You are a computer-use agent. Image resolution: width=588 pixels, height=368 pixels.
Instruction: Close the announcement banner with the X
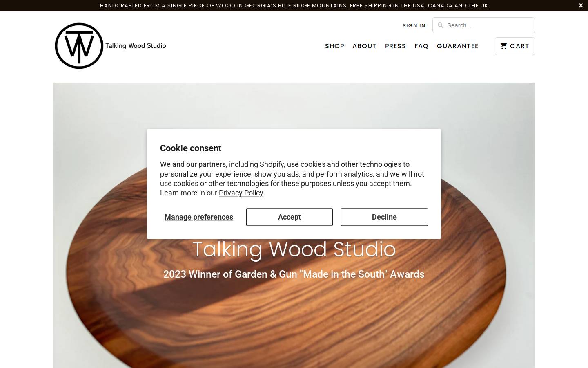(581, 5)
